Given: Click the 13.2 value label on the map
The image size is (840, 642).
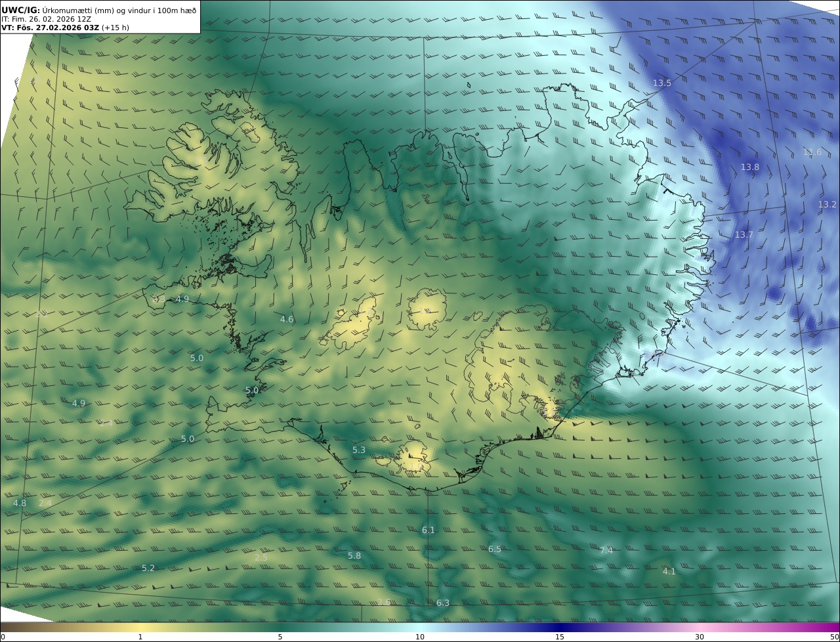Looking at the screenshot, I should click(x=827, y=205).
